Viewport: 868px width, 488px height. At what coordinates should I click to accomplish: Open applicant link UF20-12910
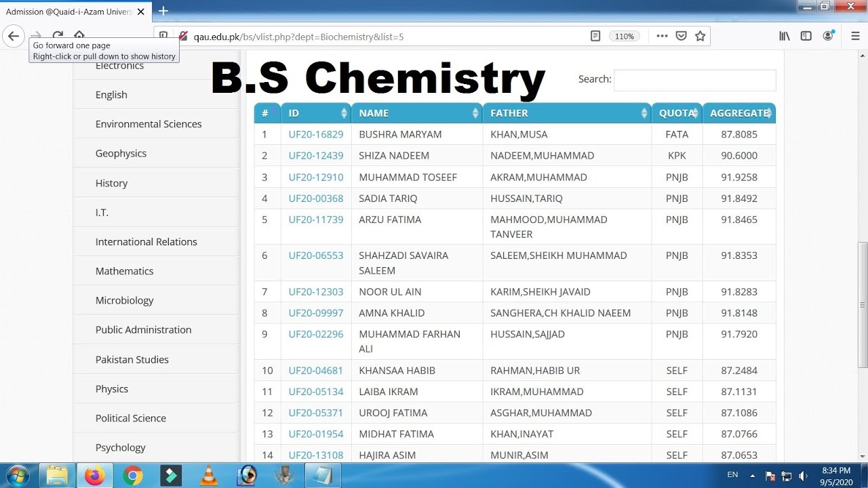316,177
